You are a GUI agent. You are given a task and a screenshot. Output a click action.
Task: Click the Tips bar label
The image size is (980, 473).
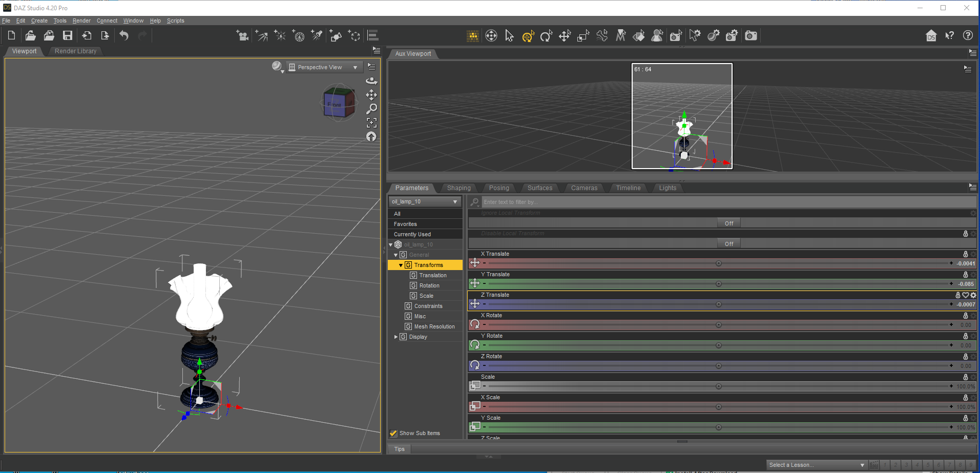pyautogui.click(x=399, y=449)
